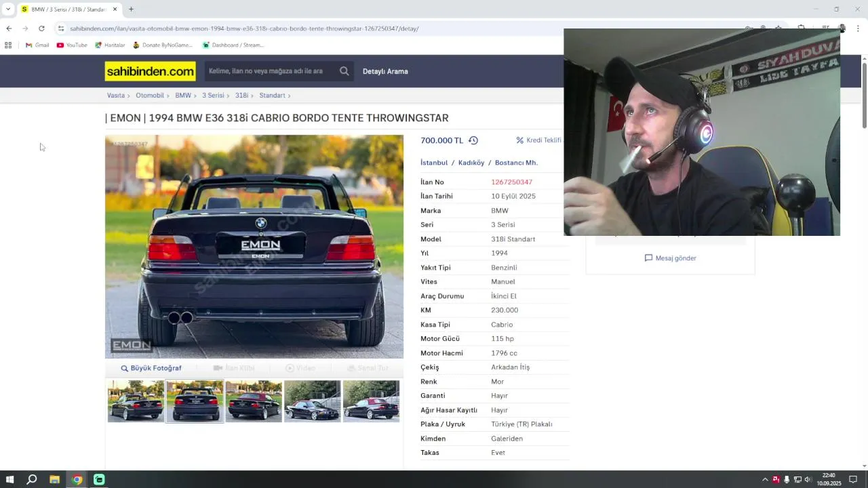This screenshot has height=488, width=868.
Task: Click the Kadıköy location link
Action: [x=471, y=163]
